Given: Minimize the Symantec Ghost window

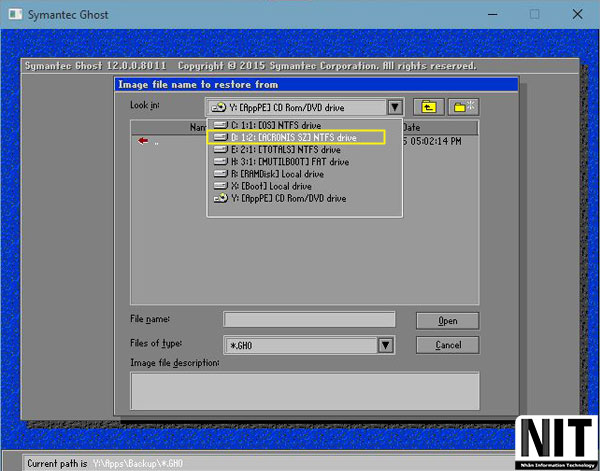Looking at the screenshot, I should click(493, 15).
